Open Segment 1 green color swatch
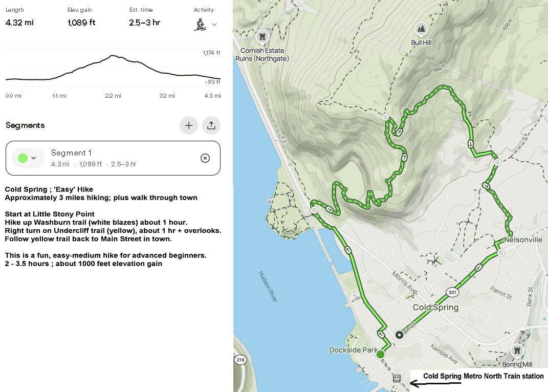This screenshot has height=392, width=548. 28,158
